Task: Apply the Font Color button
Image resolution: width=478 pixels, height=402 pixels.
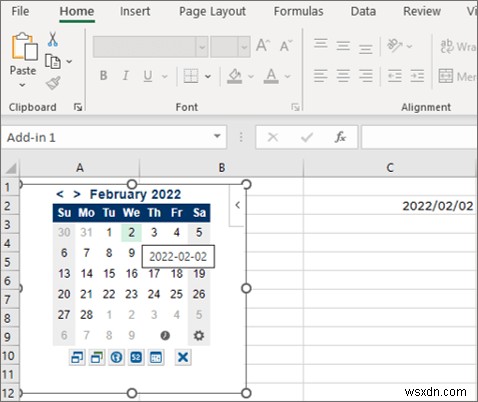Action: (x=271, y=76)
